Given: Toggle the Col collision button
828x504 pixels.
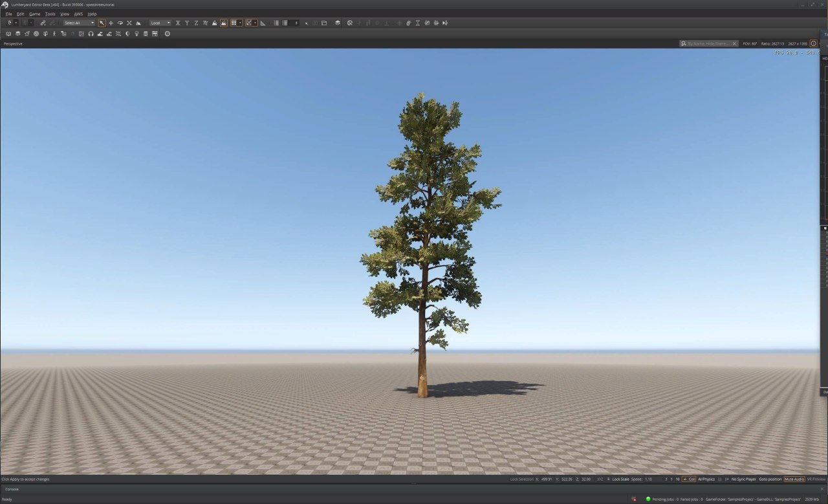Looking at the screenshot, I should tap(689, 479).
